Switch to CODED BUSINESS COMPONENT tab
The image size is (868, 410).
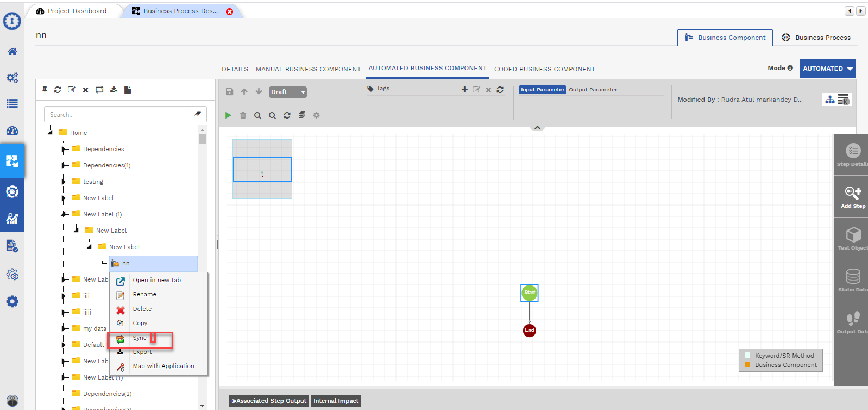click(x=544, y=69)
